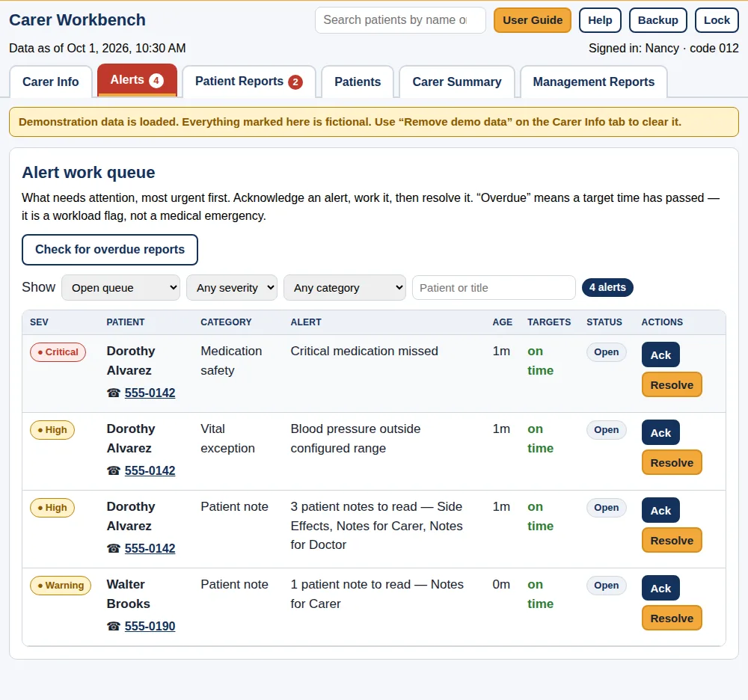Resolve the 3 patient notes to read alert

(x=672, y=540)
